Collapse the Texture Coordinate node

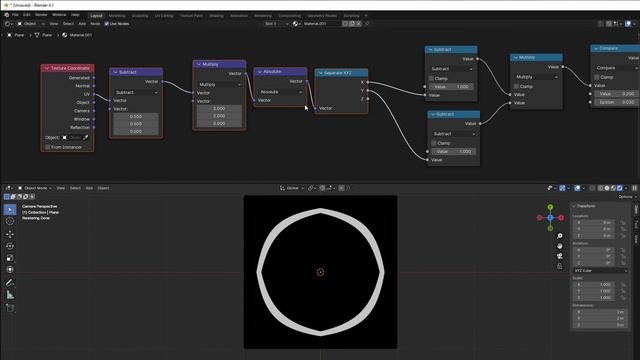(47, 68)
